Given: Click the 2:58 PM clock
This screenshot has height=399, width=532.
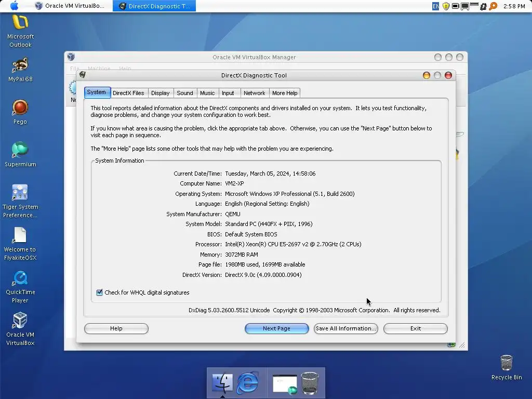Looking at the screenshot, I should (x=514, y=6).
